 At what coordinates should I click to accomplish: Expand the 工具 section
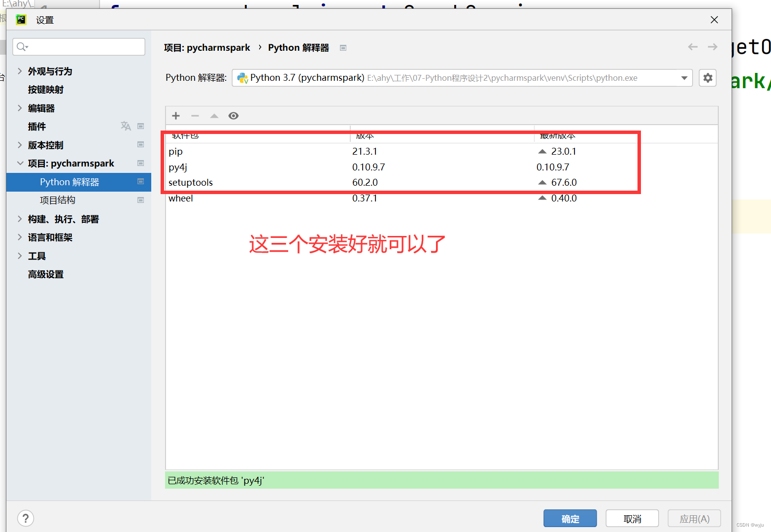[x=20, y=256]
